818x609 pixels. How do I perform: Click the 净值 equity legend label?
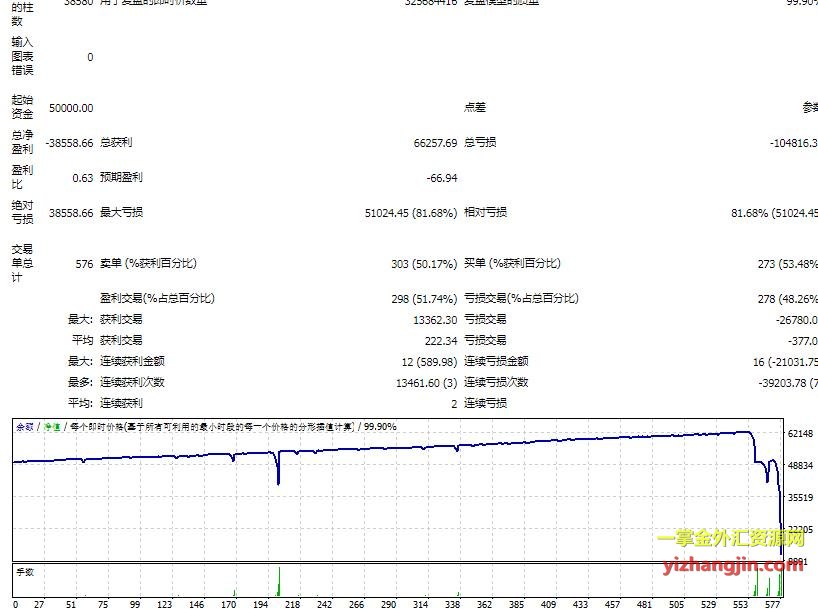tap(47, 426)
